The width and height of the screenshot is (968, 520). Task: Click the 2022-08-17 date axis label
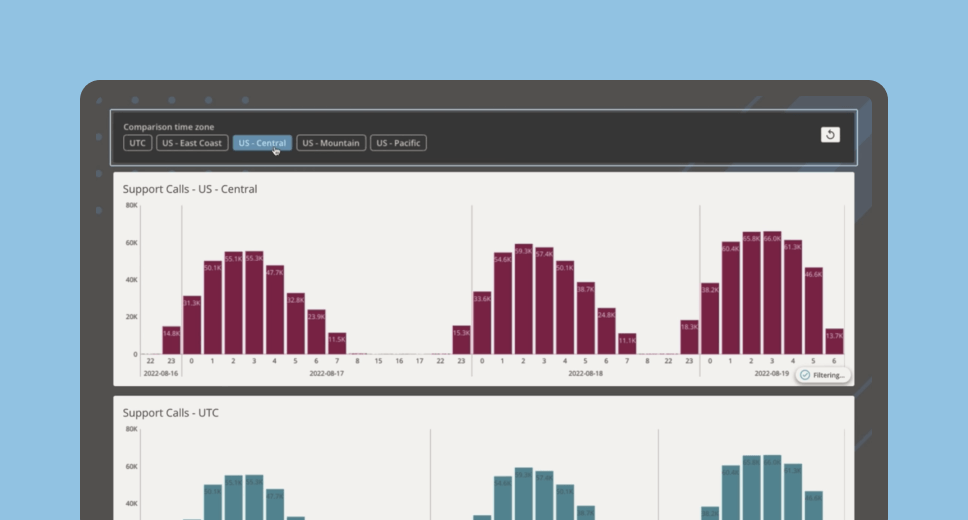pyautogui.click(x=327, y=373)
